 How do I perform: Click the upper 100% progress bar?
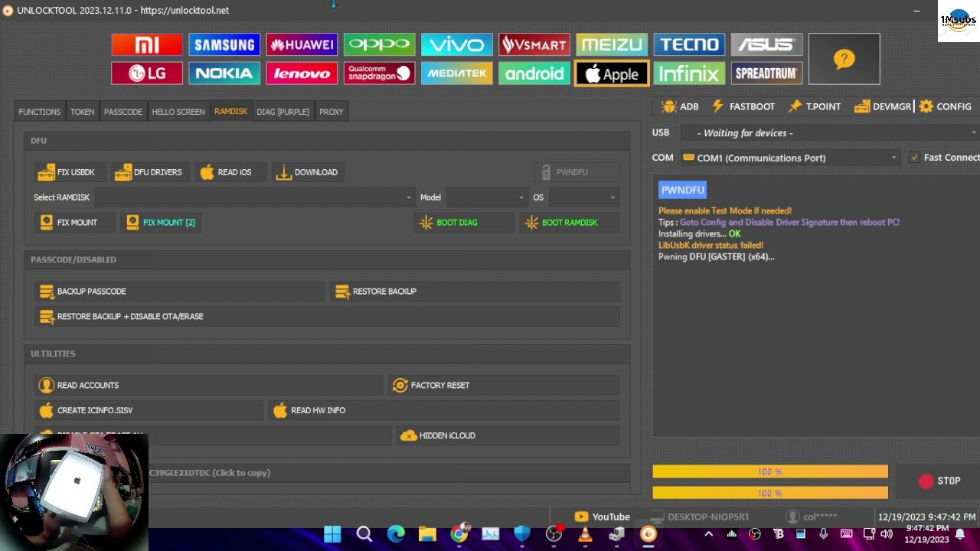click(x=770, y=472)
